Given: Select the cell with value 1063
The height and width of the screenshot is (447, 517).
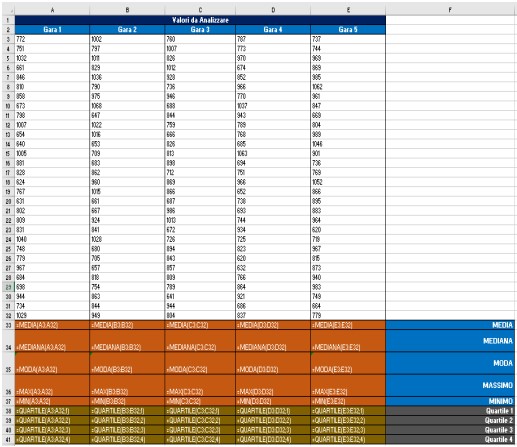Looking at the screenshot, I should point(273,154).
